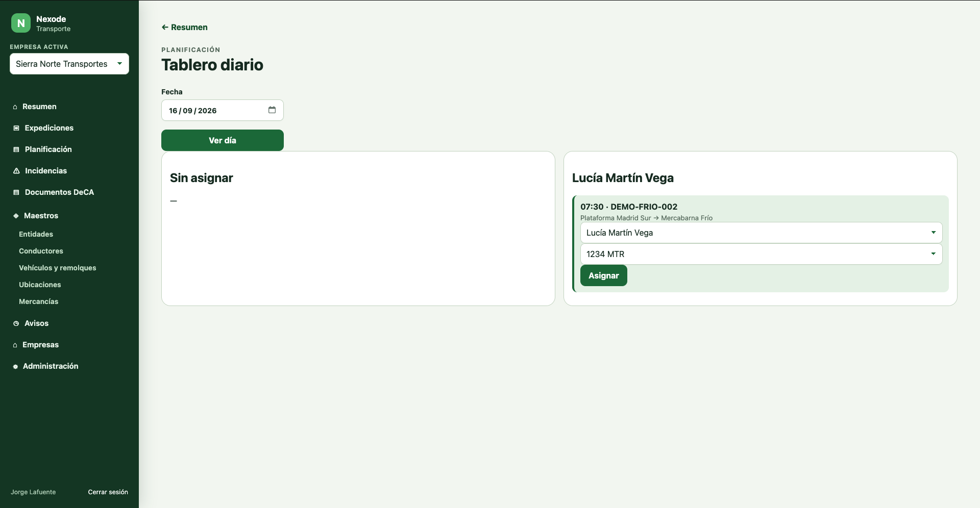Open the Empresas section
Viewport: 980px width, 508px height.
[40, 345]
